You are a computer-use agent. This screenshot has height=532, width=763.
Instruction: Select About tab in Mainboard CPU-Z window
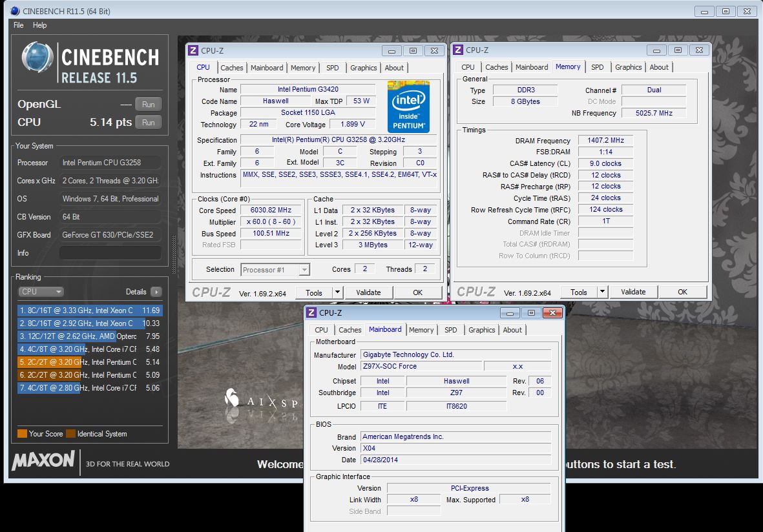(x=512, y=330)
